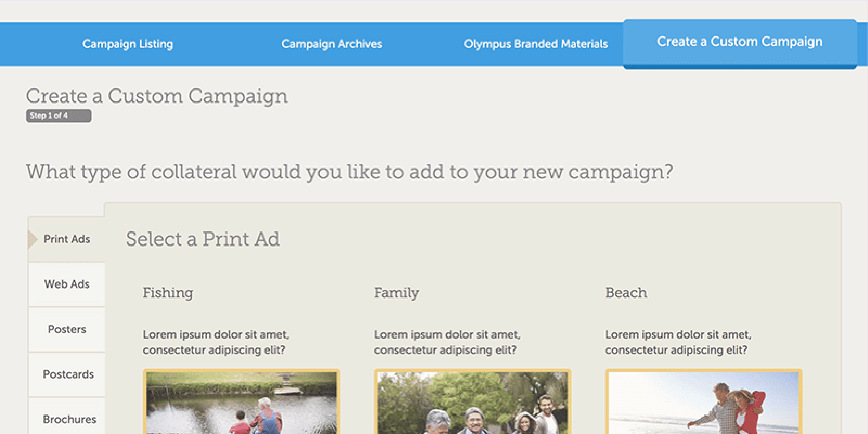Click the Family ad title

[x=396, y=292]
